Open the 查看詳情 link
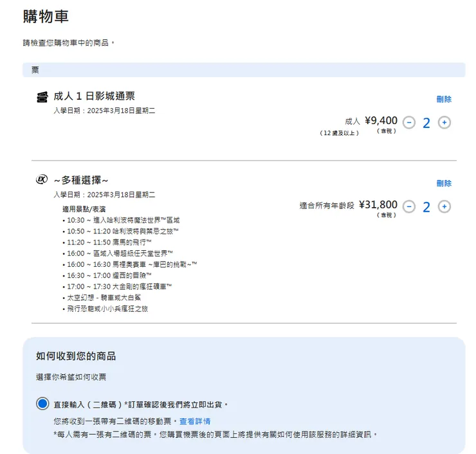Image resolution: width=476 pixels, height=454 pixels. [x=195, y=421]
